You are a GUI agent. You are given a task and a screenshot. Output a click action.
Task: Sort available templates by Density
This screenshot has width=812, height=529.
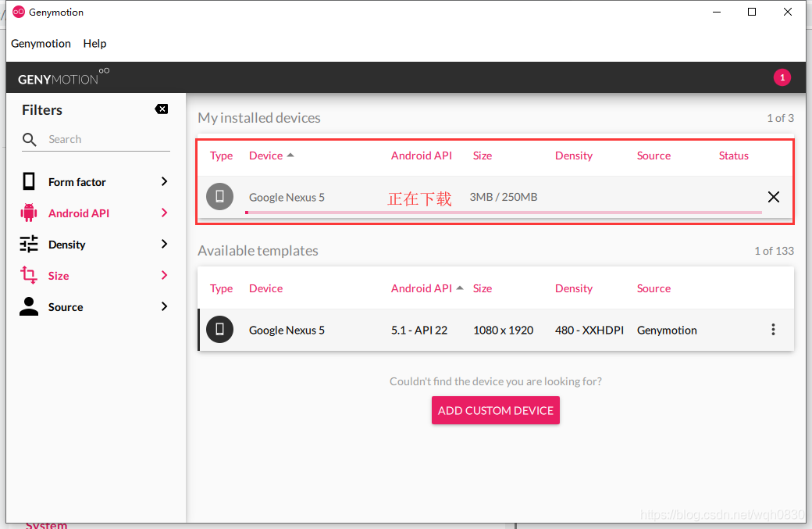point(573,288)
